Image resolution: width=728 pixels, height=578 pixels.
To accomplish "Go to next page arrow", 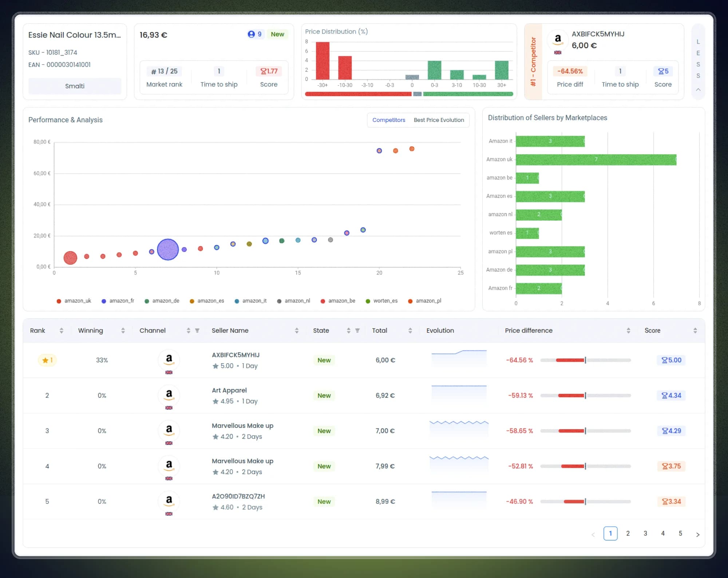I will (698, 534).
